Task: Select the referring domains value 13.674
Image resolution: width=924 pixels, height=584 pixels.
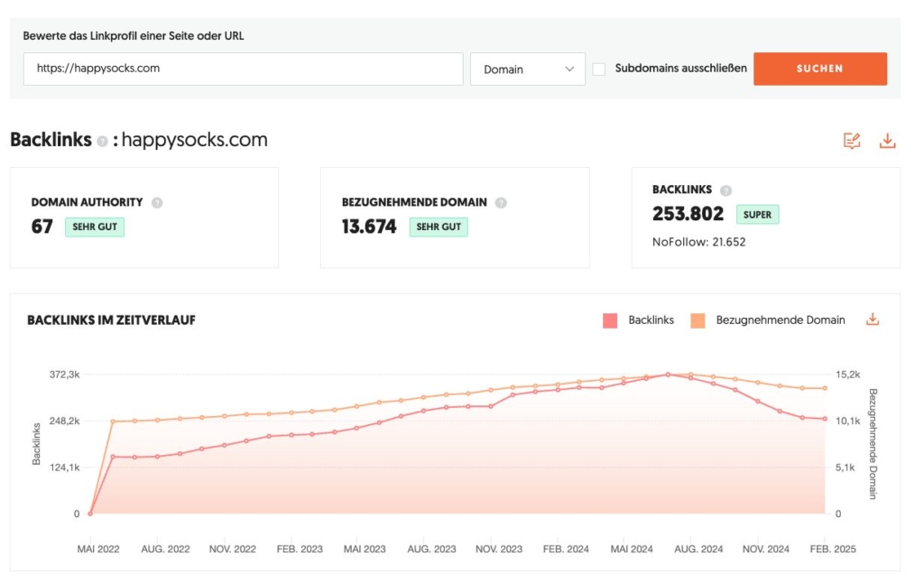Action: point(369,227)
